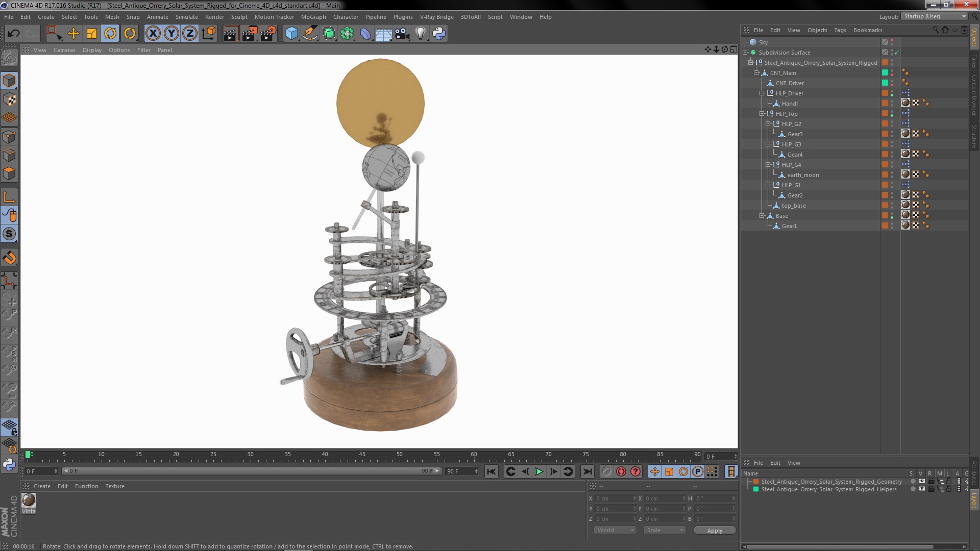This screenshot has width=980, height=551.
Task: Collapse the Subdivision Surface hierarchy
Action: click(745, 53)
